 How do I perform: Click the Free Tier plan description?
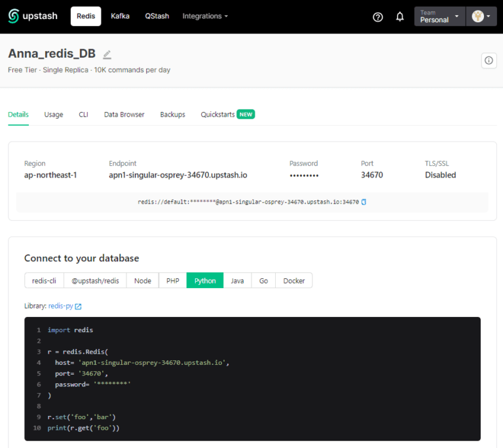pos(89,70)
